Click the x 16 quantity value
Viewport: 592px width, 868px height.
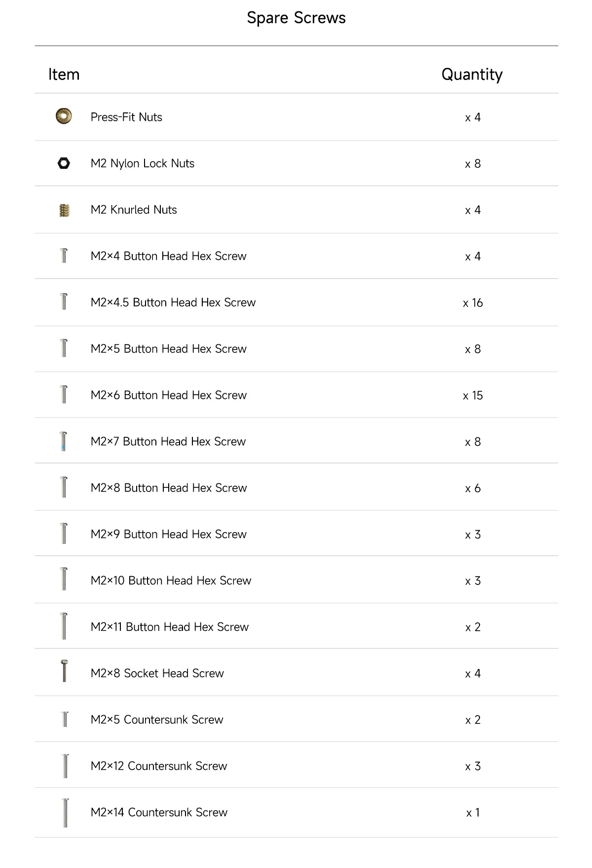[x=473, y=303]
